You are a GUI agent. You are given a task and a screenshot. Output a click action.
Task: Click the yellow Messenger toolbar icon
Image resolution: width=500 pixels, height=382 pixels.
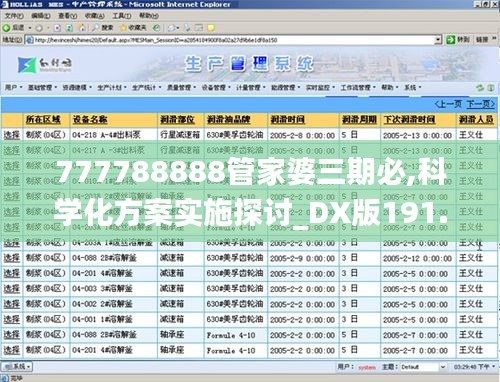point(211,28)
